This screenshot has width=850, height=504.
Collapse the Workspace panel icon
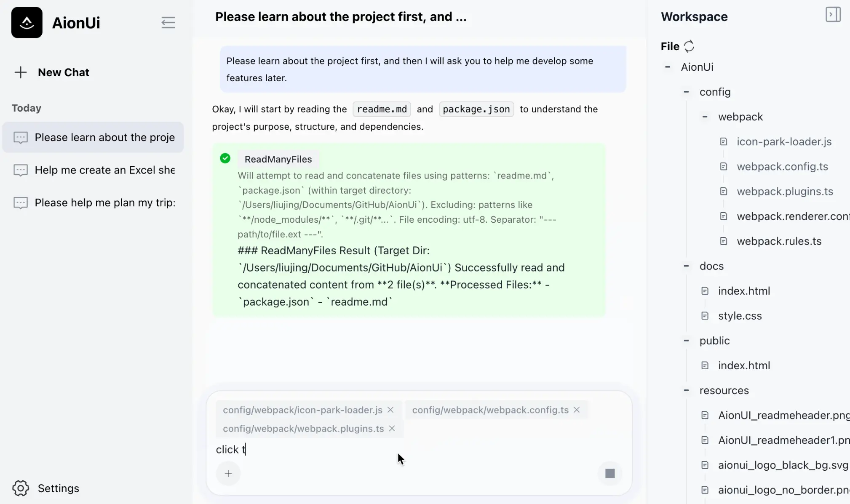pyautogui.click(x=833, y=15)
